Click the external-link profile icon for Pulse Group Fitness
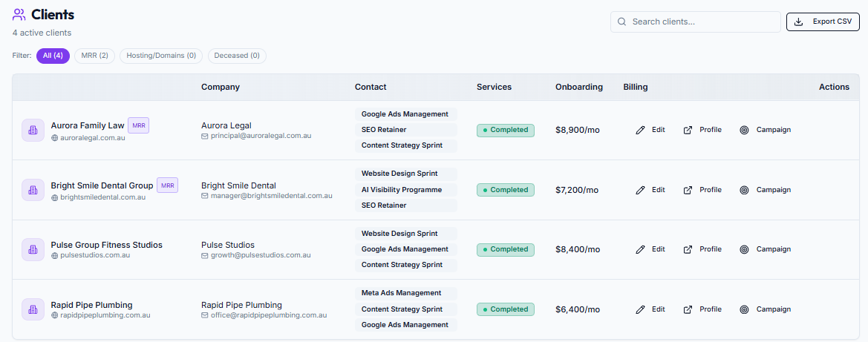Image resolution: width=868 pixels, height=342 pixels. coord(688,249)
